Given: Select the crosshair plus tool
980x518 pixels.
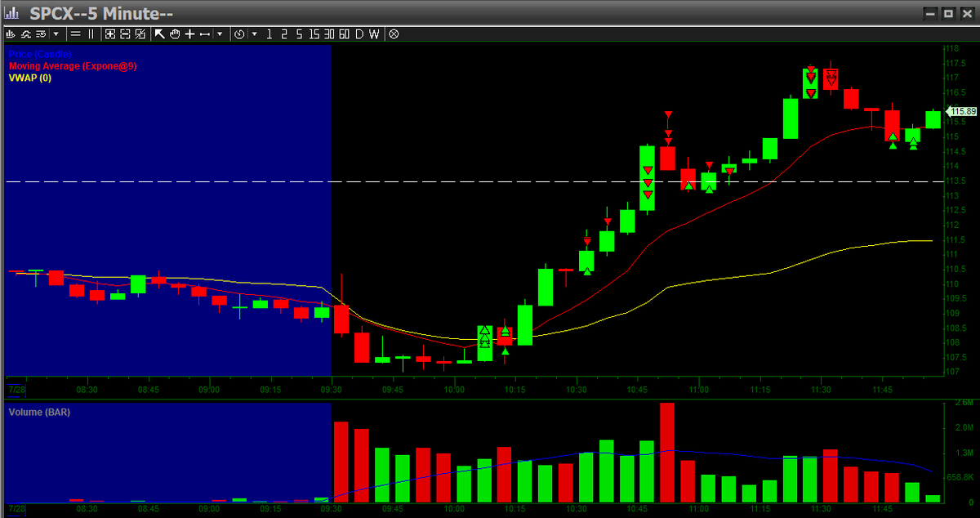Looking at the screenshot, I should pos(189,33).
